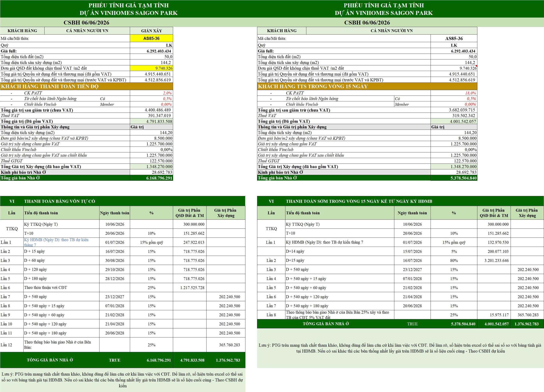Click the TRUE check cell in left total row
Image resolution: width=544 pixels, height=392 pixels.
click(115, 360)
